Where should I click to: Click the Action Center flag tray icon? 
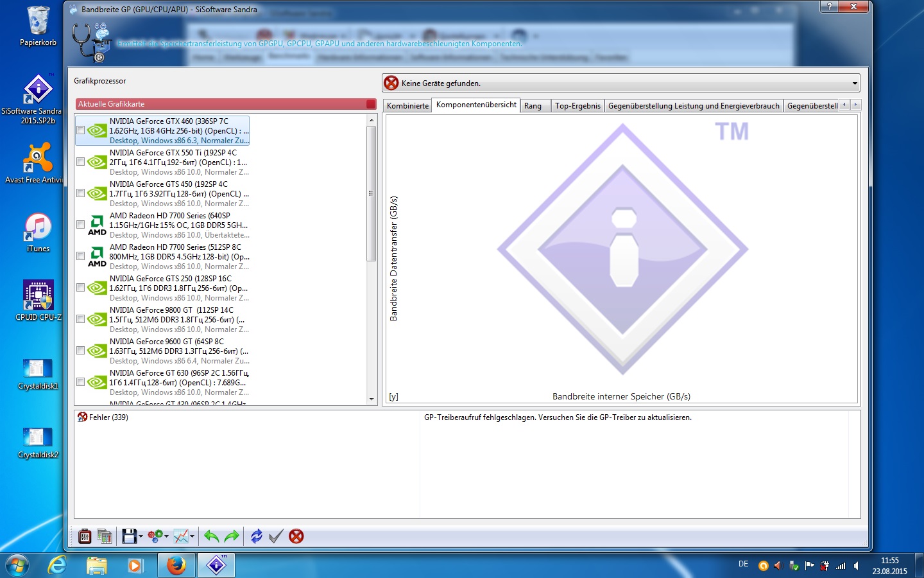point(809,566)
